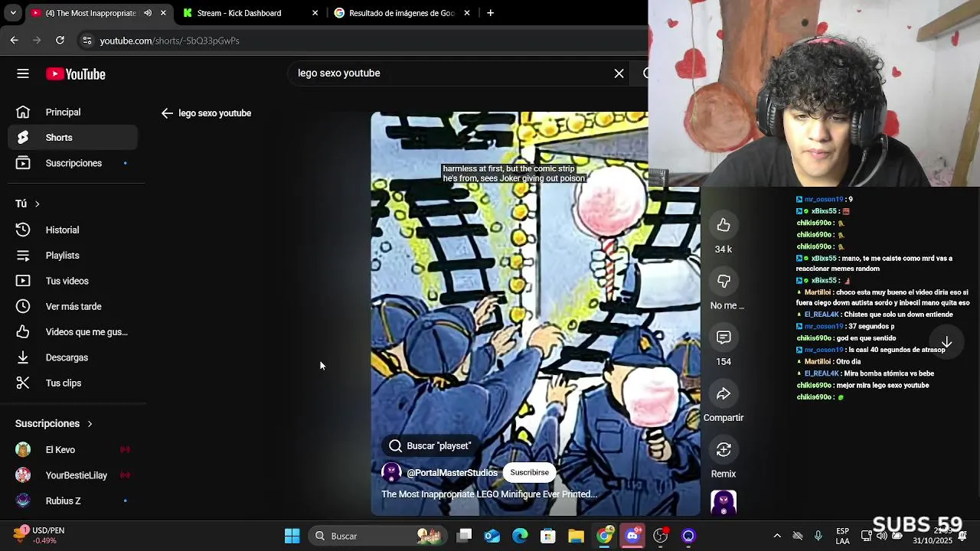Share the Short via Compartir
This screenshot has height=551, width=980.
(724, 393)
